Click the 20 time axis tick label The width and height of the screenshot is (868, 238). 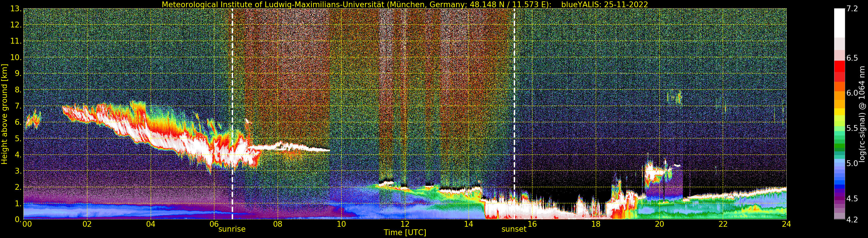point(659,224)
